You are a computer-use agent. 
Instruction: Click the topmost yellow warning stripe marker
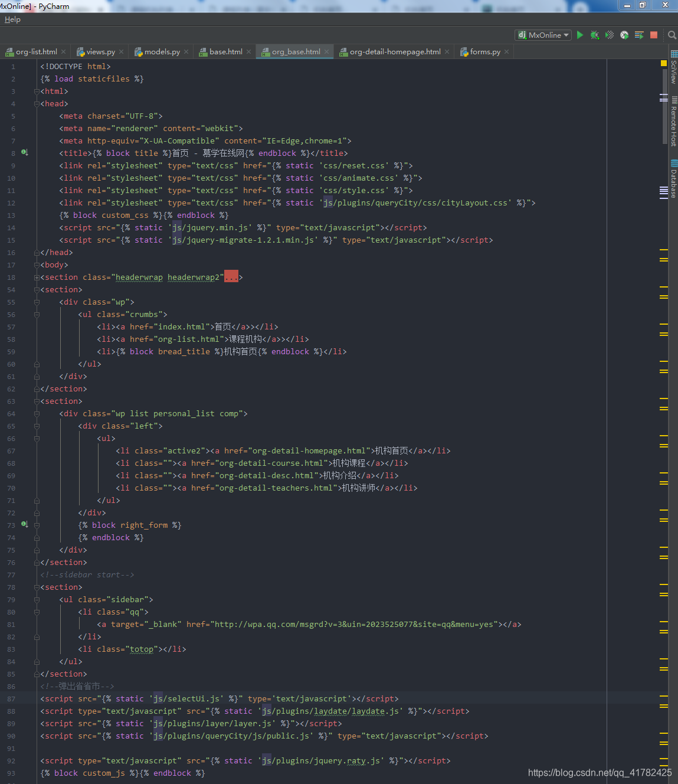(x=664, y=250)
